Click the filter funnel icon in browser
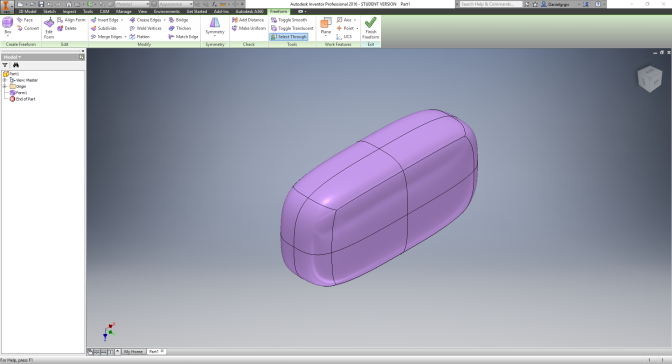The width and height of the screenshot is (672, 364). point(5,65)
